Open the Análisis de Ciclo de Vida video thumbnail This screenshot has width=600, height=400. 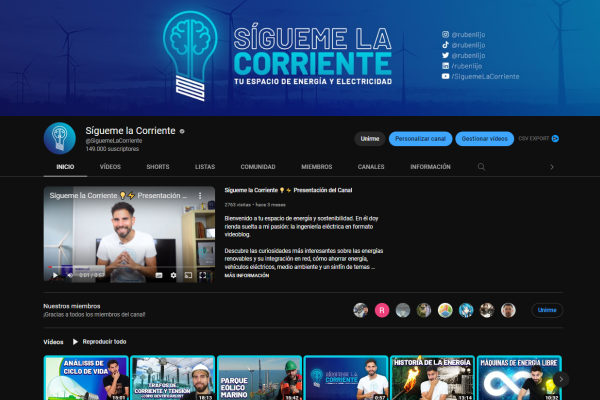coord(86,378)
